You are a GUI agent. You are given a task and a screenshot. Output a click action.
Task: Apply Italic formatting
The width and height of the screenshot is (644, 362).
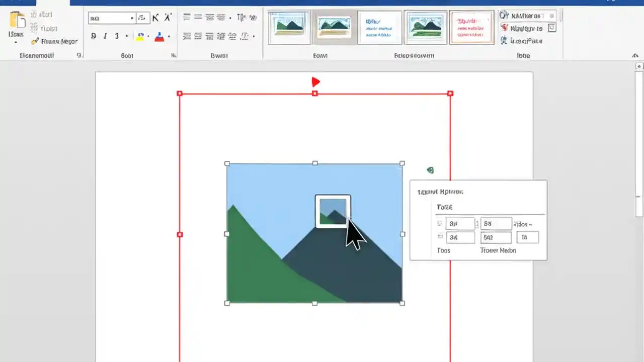(105, 36)
